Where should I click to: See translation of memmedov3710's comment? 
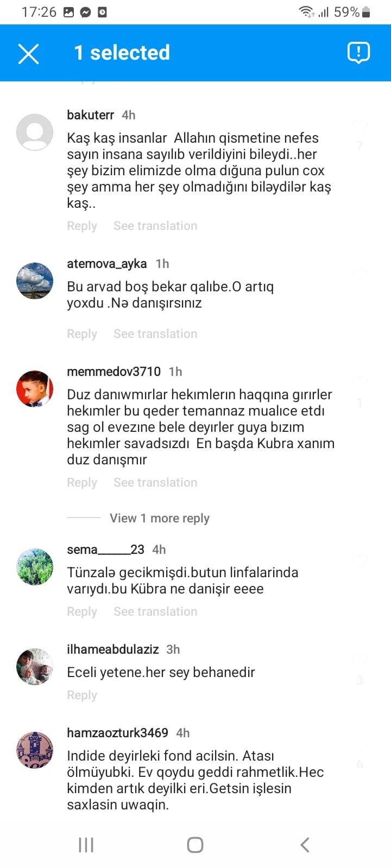(155, 482)
